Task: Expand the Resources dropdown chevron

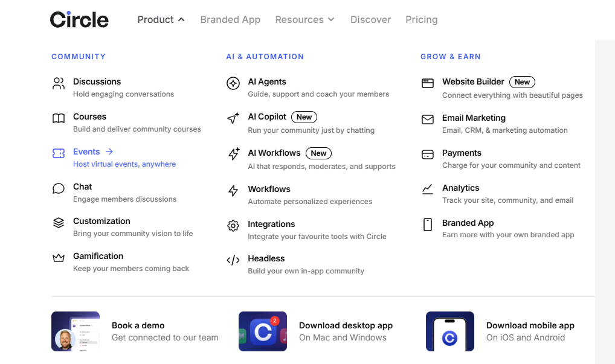Action: point(331,19)
